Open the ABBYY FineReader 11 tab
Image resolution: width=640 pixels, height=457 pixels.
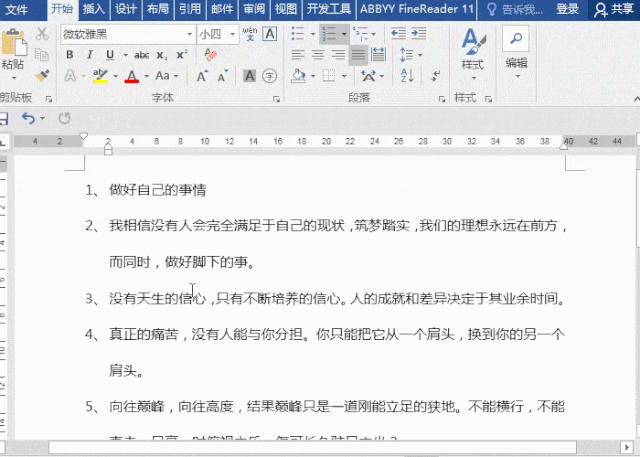[x=416, y=9]
